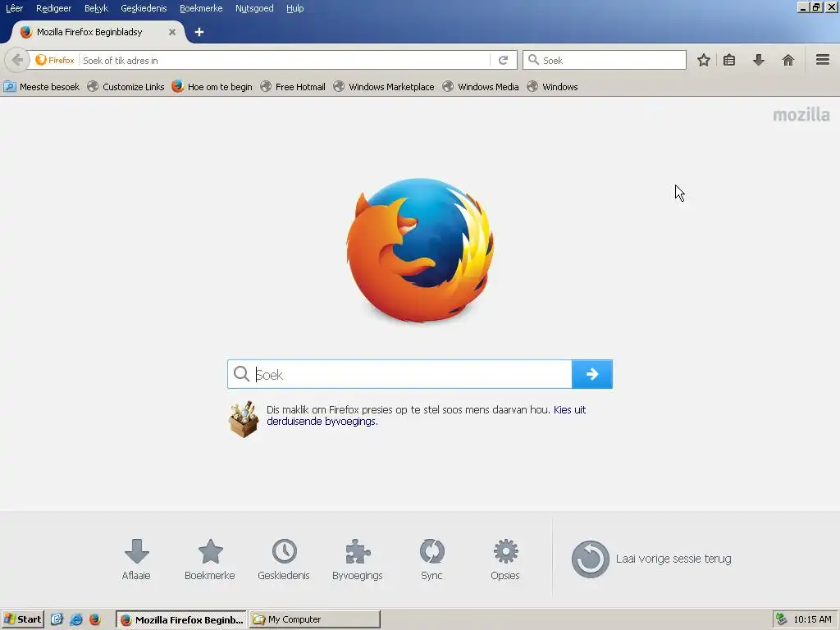
Task: Open the Lêer menu
Action: [15, 8]
